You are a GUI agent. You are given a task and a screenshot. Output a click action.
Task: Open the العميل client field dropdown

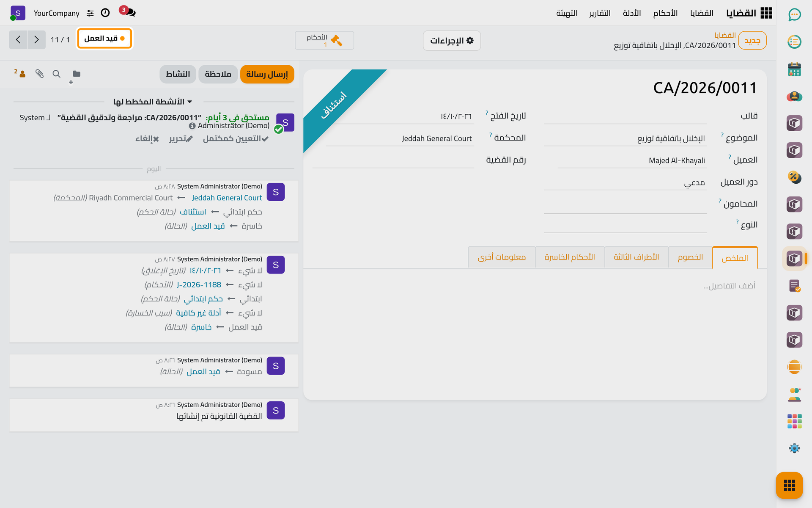pos(632,160)
